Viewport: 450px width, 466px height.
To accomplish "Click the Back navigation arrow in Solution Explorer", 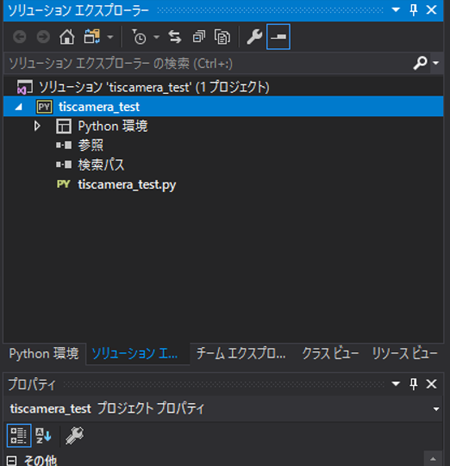I will 19,37.
